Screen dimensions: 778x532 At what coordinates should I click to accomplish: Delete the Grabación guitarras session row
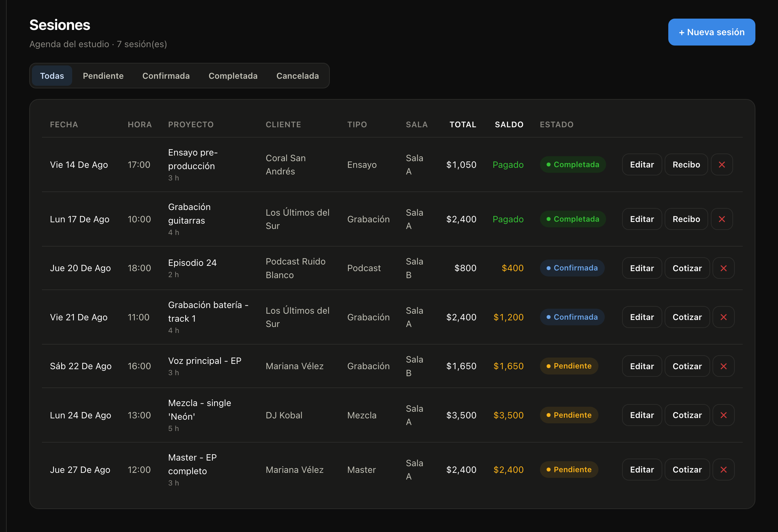click(722, 219)
